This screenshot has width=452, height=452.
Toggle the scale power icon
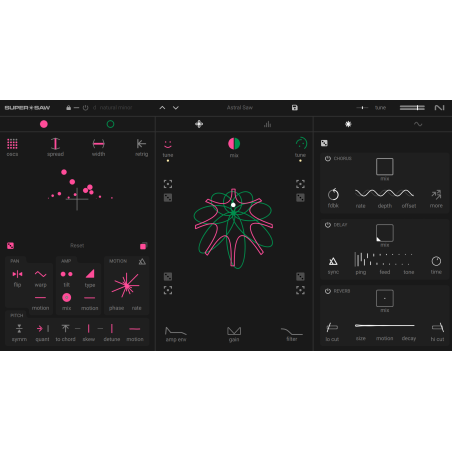point(86,108)
